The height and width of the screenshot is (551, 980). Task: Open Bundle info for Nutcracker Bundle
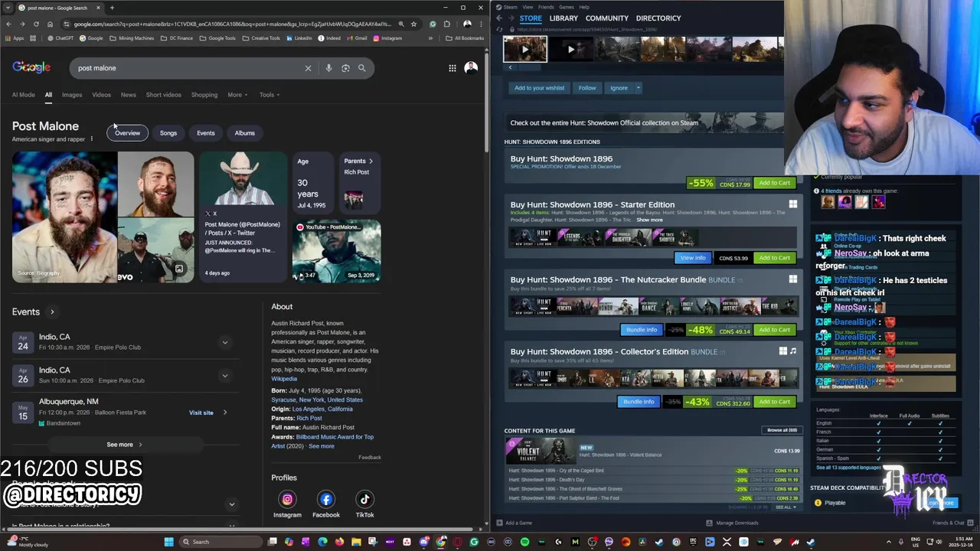[642, 330]
